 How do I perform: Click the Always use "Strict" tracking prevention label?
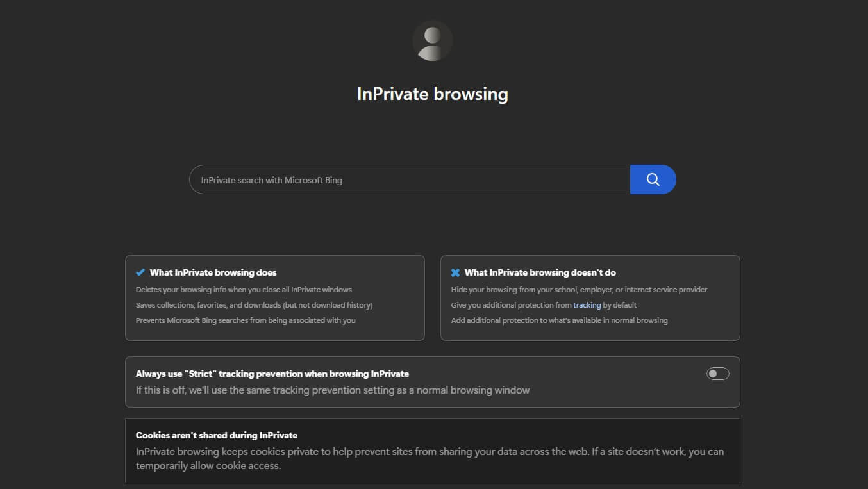tap(272, 374)
